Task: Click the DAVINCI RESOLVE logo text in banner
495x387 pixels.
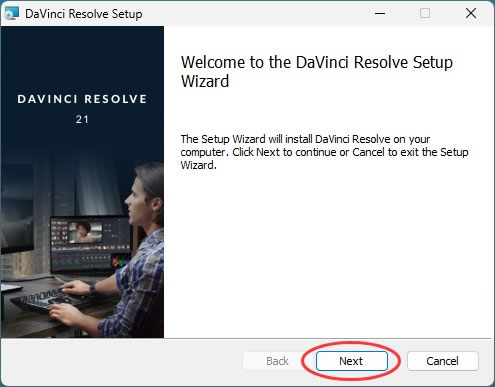Action: (x=82, y=99)
